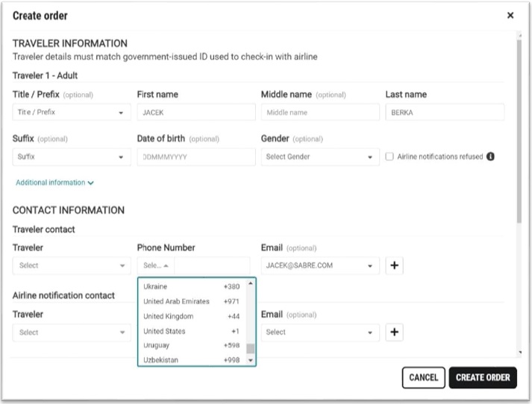Viewport: 532px width, 404px height.
Task: Open the Title / Prefix dropdown
Action: click(72, 113)
